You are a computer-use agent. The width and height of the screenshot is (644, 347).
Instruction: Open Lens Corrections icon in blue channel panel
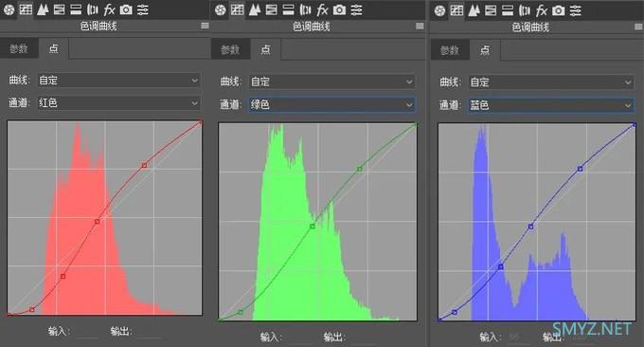[525, 9]
